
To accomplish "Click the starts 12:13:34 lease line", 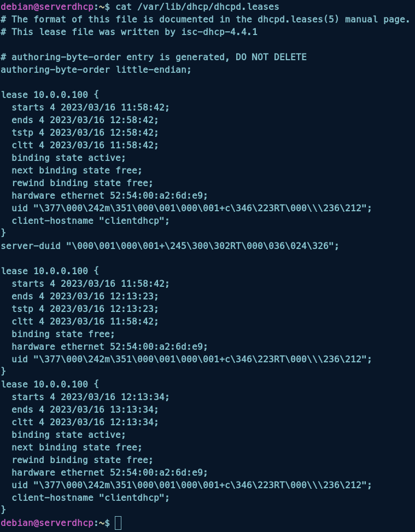I will tap(90, 397).
